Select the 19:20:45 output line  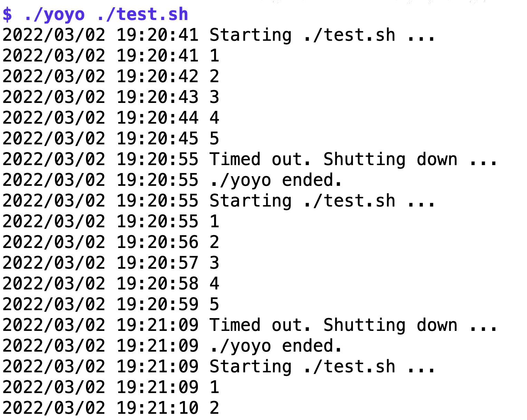tap(111, 139)
